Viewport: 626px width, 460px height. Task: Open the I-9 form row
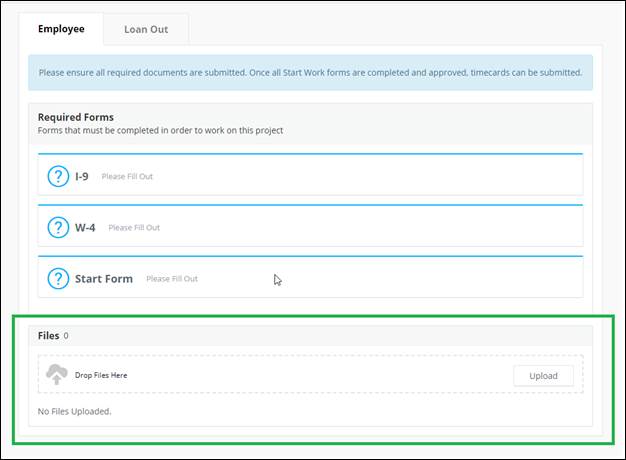tap(311, 174)
